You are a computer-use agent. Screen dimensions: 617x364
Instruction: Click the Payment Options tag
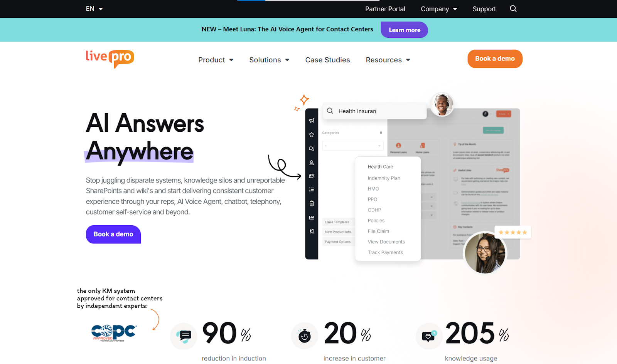(x=338, y=242)
